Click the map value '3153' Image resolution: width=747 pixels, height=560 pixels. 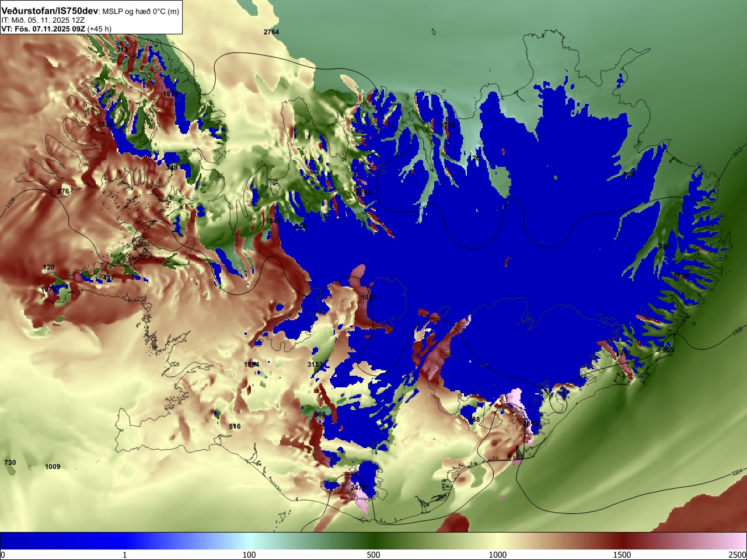tap(315, 365)
